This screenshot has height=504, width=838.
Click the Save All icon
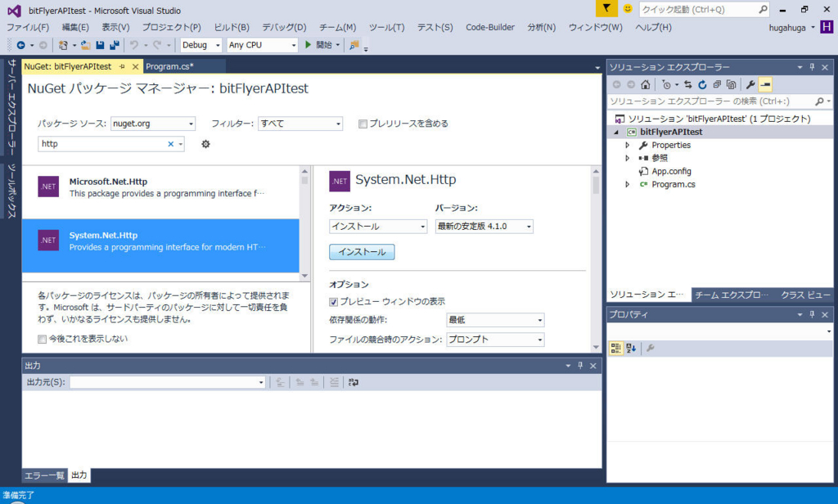(115, 46)
